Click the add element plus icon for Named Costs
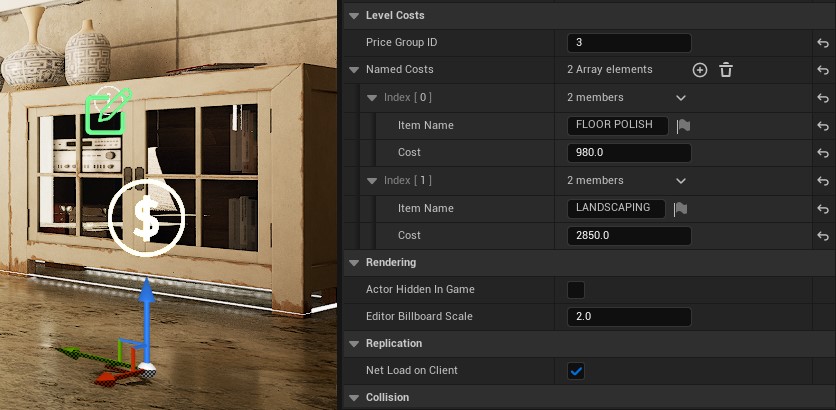This screenshot has width=836, height=410. coord(700,70)
